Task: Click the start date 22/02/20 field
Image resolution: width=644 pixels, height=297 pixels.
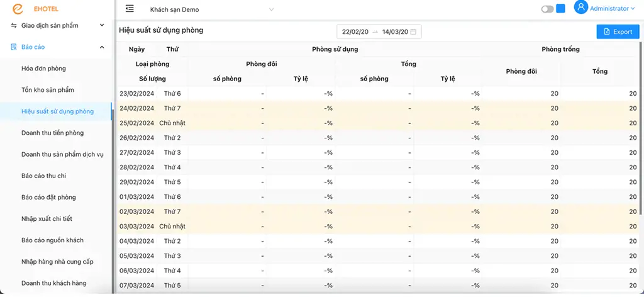Action: coord(355,31)
